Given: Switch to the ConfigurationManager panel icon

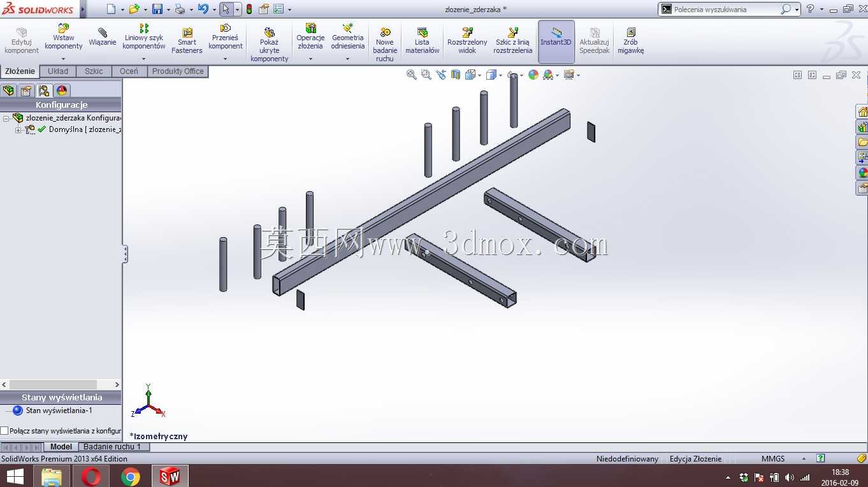Looking at the screenshot, I should click(x=44, y=90).
